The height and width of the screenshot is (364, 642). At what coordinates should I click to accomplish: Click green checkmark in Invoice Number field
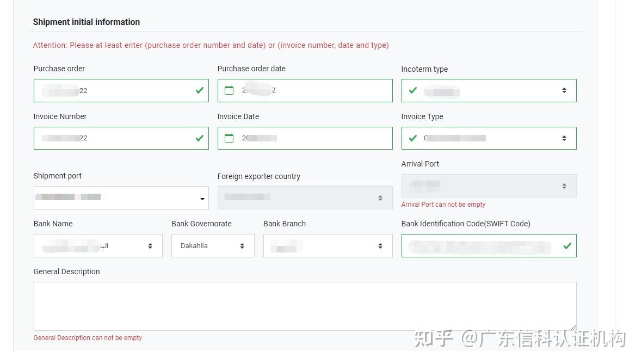point(199,138)
